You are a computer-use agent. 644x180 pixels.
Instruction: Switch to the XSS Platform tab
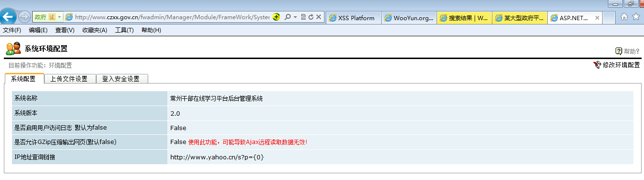[x=354, y=18]
